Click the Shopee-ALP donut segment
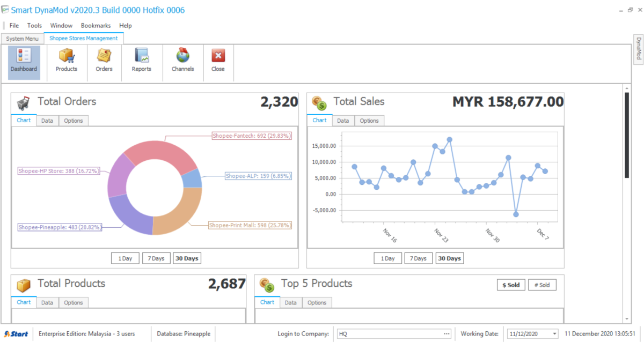Image resolution: width=644 pixels, height=343 pixels. 192,178
